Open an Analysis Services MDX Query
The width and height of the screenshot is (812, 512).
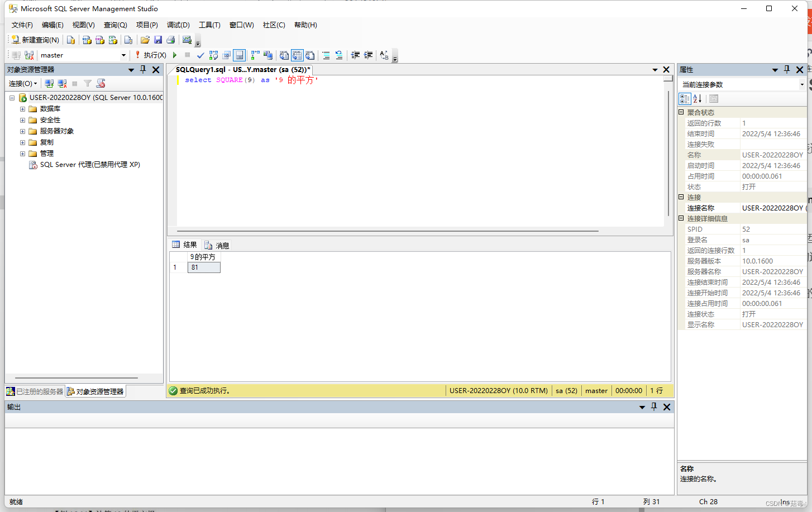click(87, 40)
